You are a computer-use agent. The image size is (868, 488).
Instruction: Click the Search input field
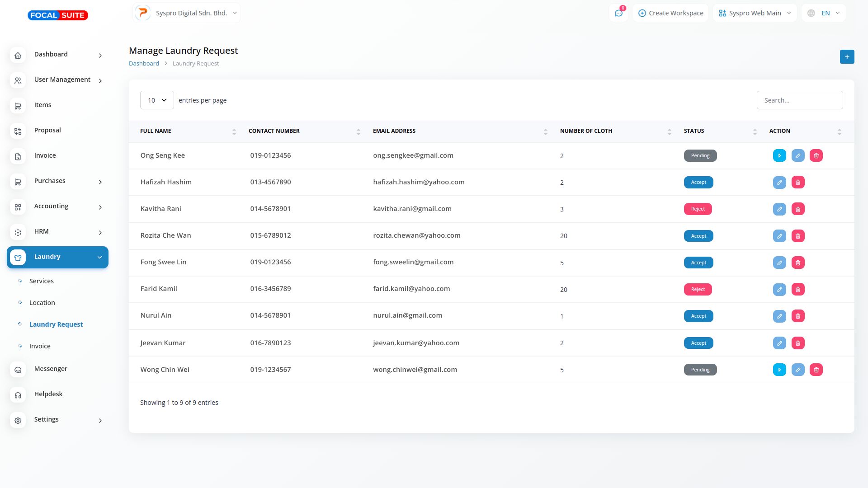tap(799, 100)
